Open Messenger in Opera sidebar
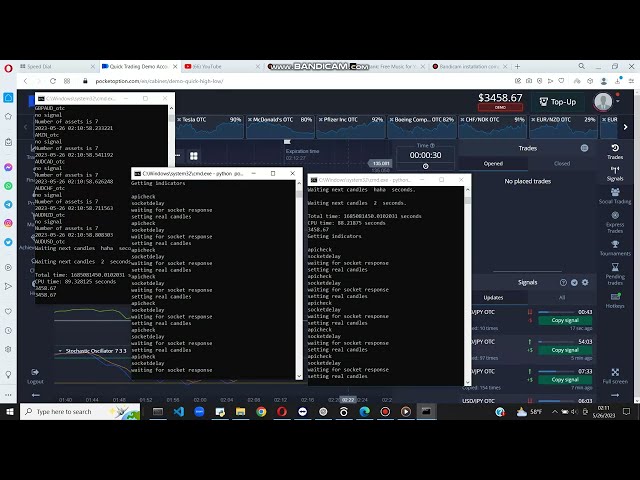640x480 pixels. pyautogui.click(x=8, y=167)
